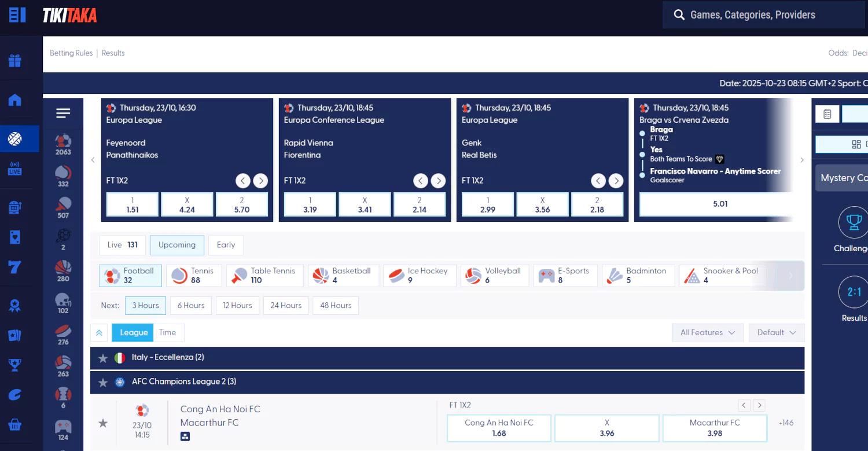Open the Default sort dropdown
Viewport: 868px width, 451px height.
(777, 332)
